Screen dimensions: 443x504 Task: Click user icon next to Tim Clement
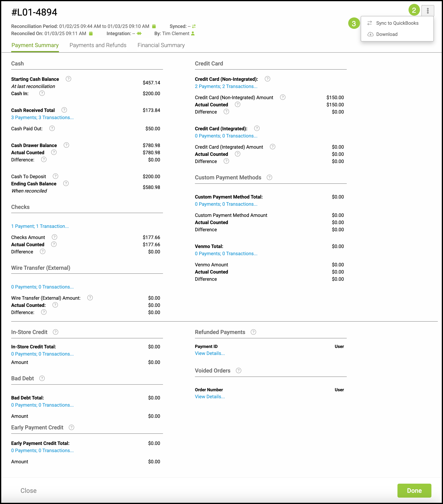193,34
